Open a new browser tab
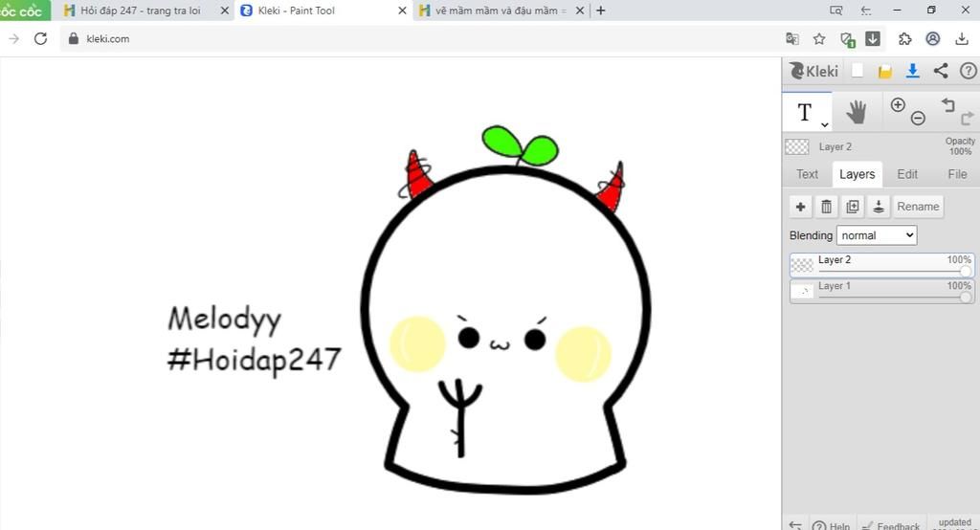The image size is (980, 530). [x=601, y=11]
